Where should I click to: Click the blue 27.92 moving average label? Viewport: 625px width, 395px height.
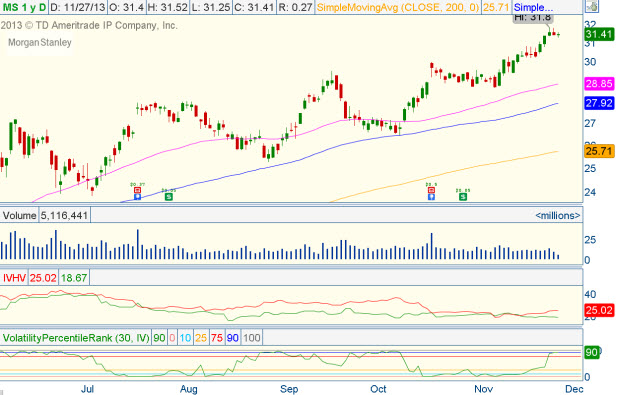599,103
